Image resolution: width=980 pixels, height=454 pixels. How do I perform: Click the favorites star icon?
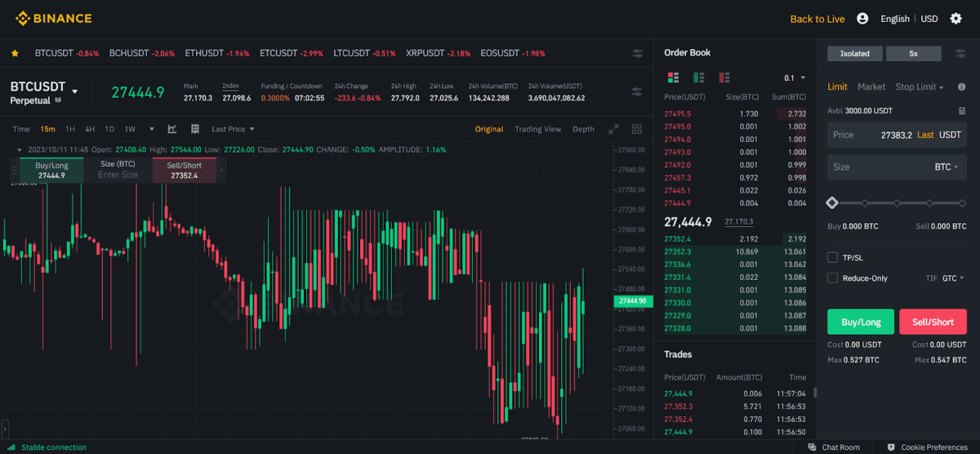(15, 53)
